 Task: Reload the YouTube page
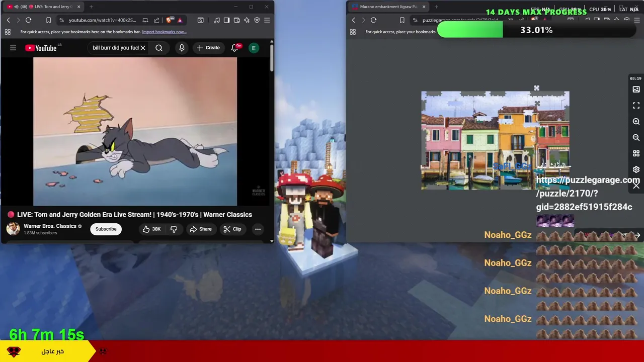point(28,20)
